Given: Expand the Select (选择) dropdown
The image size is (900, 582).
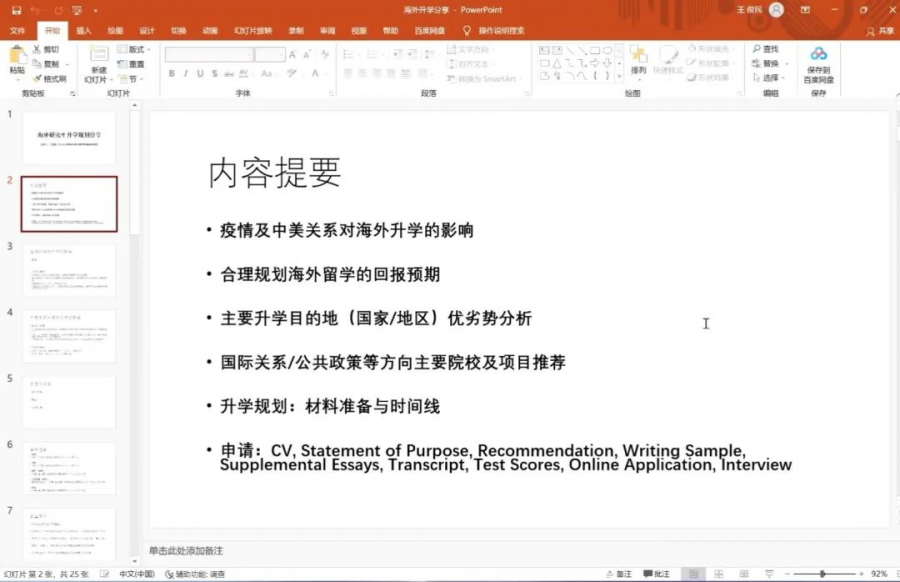Looking at the screenshot, I should (x=771, y=78).
